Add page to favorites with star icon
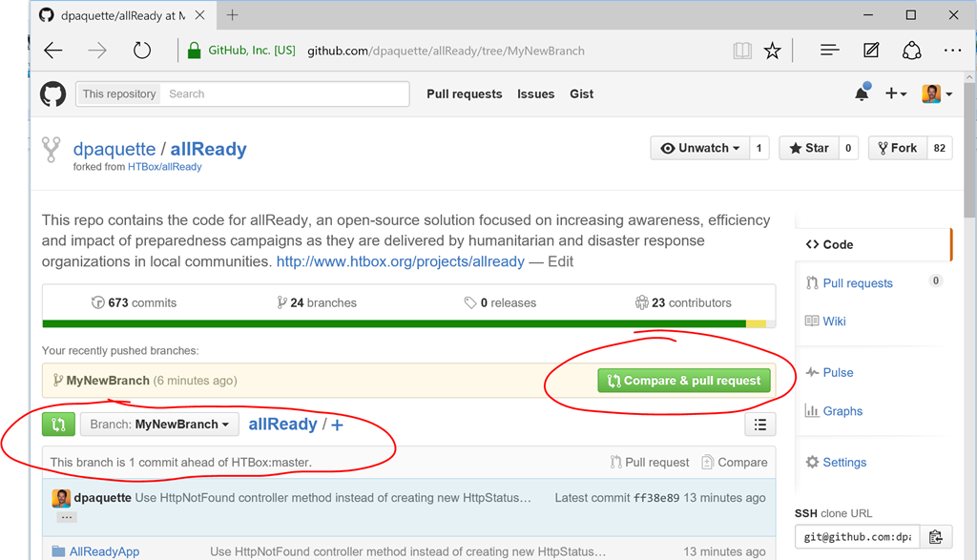The height and width of the screenshot is (560, 977). pyautogui.click(x=773, y=51)
